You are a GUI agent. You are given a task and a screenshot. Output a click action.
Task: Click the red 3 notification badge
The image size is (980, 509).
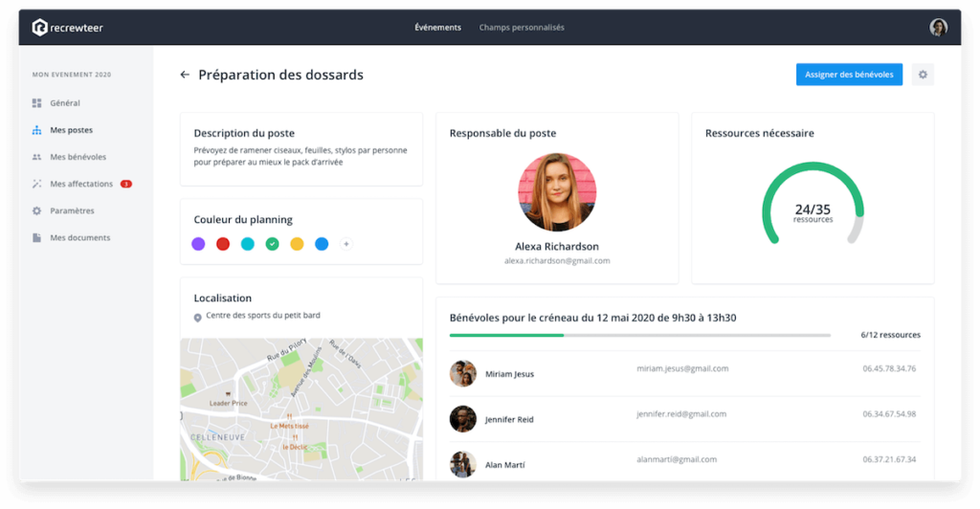pyautogui.click(x=125, y=184)
